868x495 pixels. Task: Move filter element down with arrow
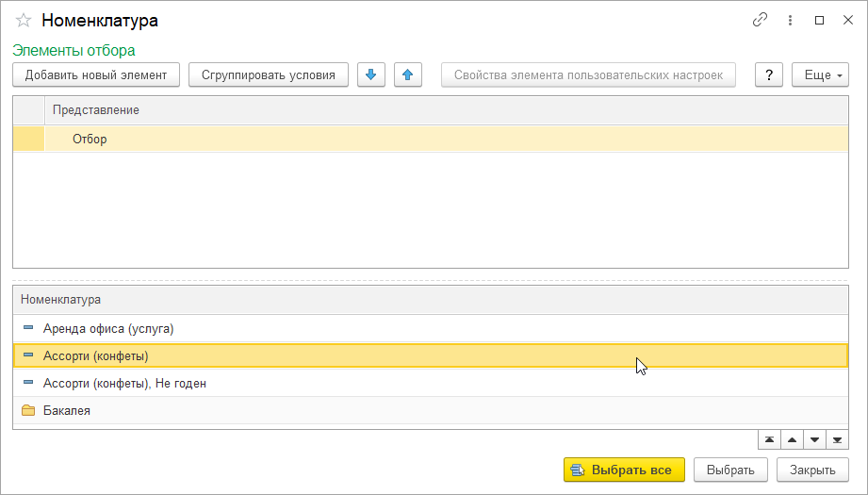pos(371,74)
